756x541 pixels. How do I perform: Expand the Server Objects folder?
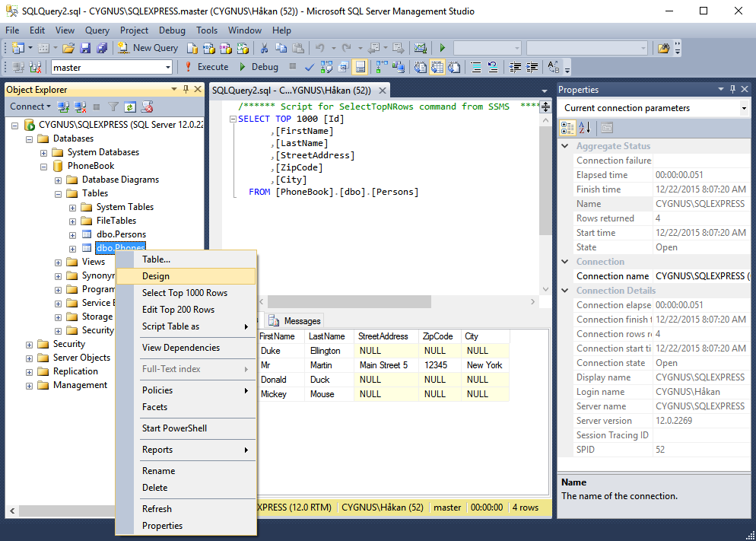[x=29, y=358]
